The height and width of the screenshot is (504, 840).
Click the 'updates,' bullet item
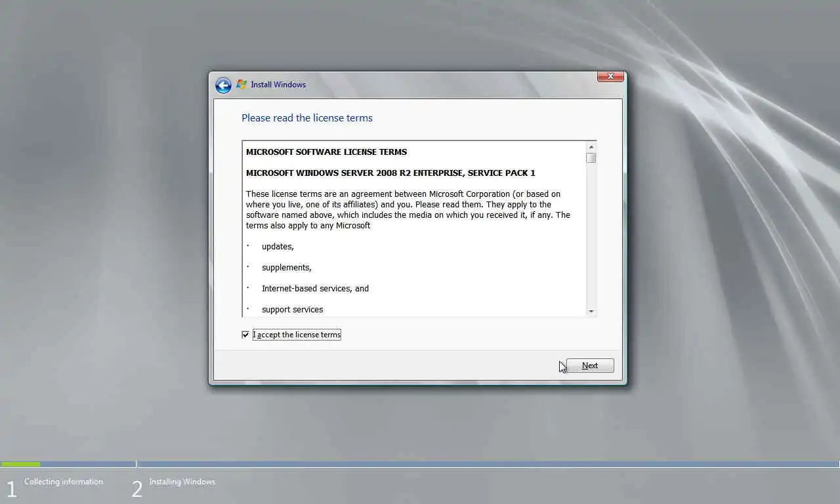[278, 247]
